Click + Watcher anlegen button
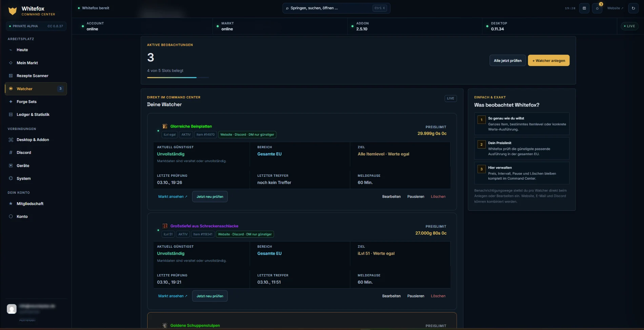The image size is (644, 330). tap(548, 61)
